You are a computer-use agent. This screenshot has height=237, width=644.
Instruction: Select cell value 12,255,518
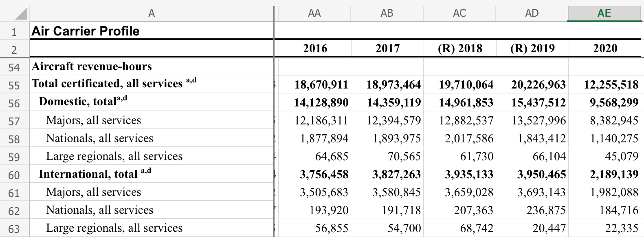click(604, 85)
